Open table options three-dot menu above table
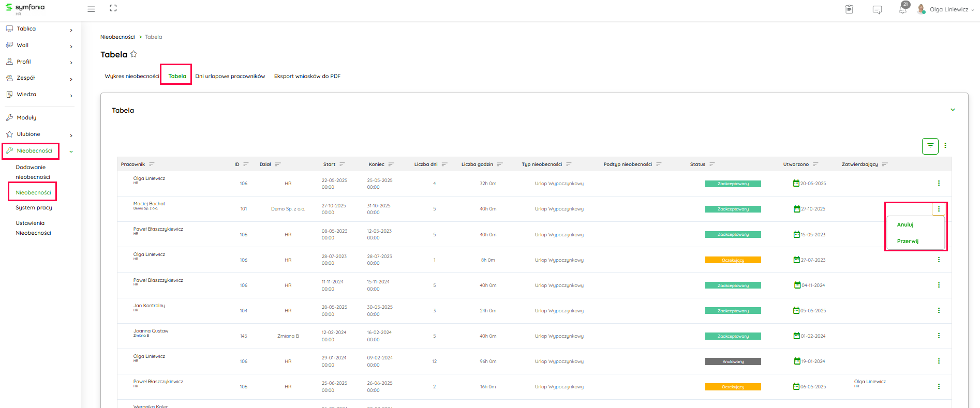The width and height of the screenshot is (980, 408). click(x=945, y=146)
